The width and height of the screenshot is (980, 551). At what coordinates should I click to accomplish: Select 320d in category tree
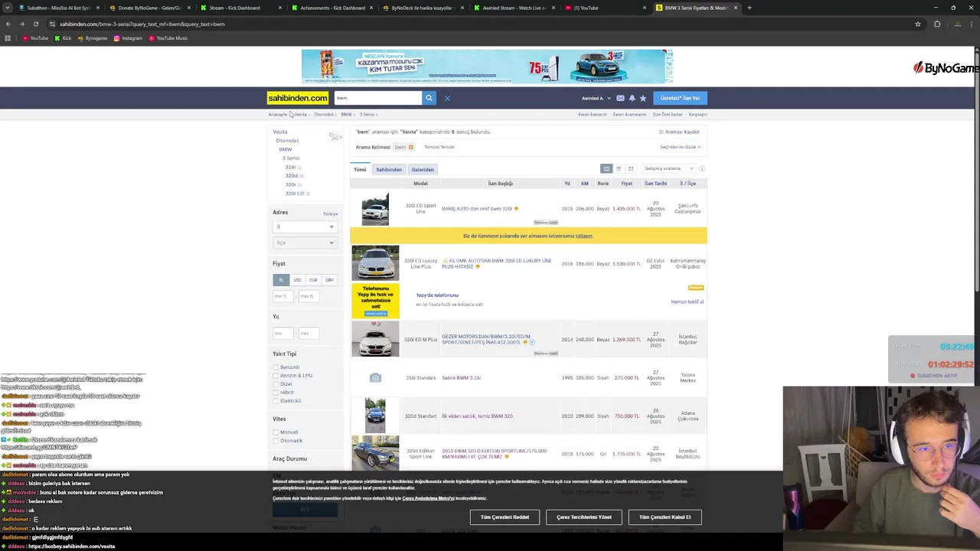click(x=292, y=176)
